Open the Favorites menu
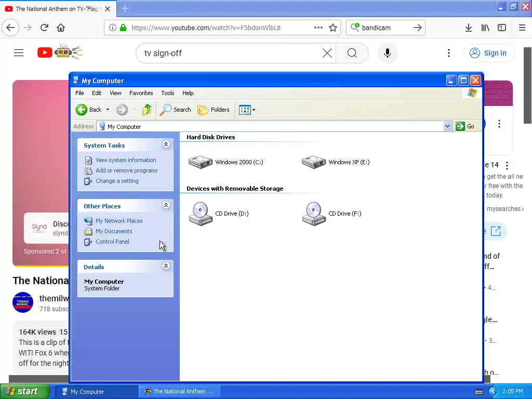Image resolution: width=532 pixels, height=399 pixels. click(x=141, y=93)
